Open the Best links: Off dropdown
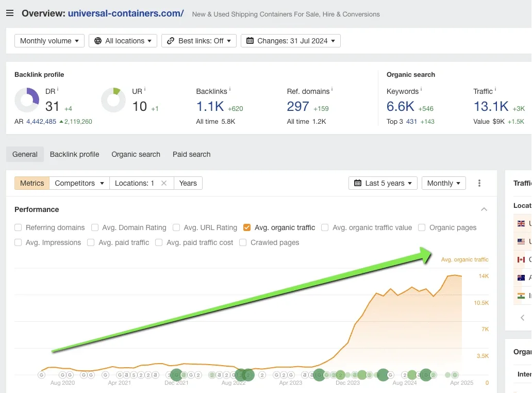The width and height of the screenshot is (532, 393). click(199, 41)
